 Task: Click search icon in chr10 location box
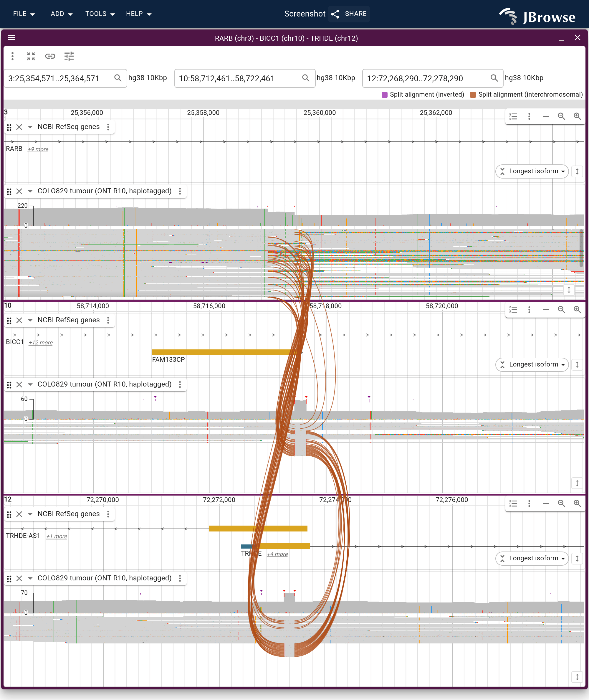click(306, 78)
